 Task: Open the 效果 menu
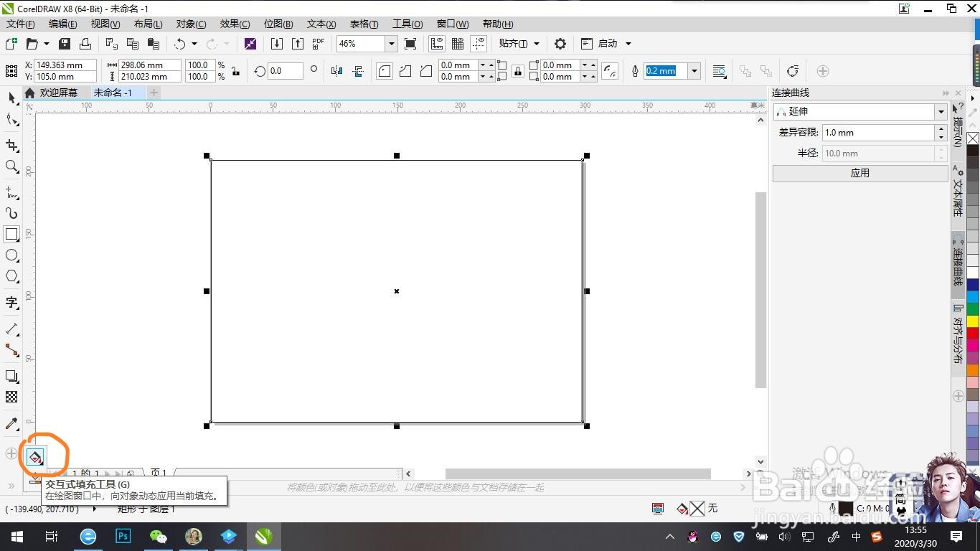[235, 24]
